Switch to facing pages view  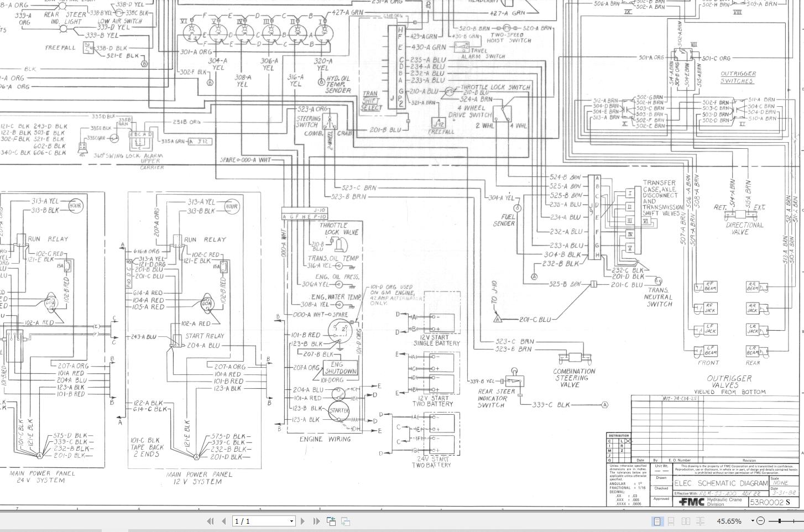686,521
